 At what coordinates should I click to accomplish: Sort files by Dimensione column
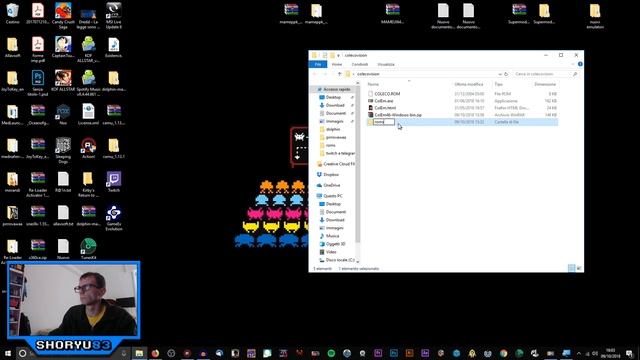[x=545, y=84]
